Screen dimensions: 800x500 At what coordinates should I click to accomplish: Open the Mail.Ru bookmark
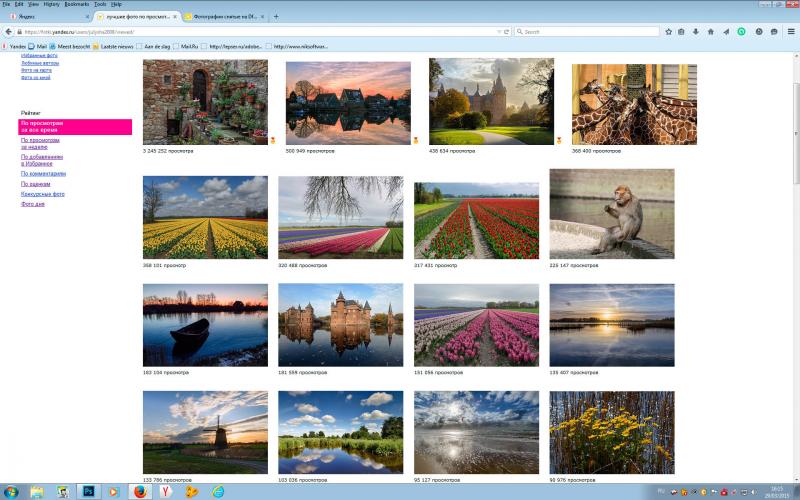[186, 46]
